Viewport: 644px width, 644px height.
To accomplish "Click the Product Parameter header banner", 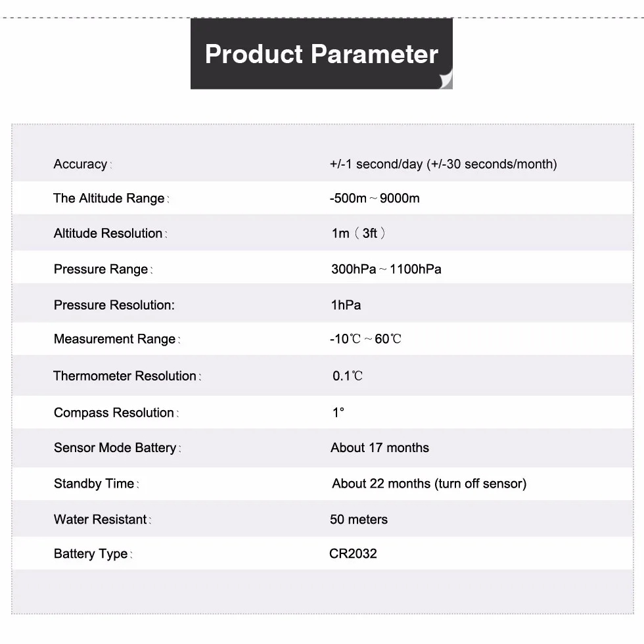I will (321, 53).
